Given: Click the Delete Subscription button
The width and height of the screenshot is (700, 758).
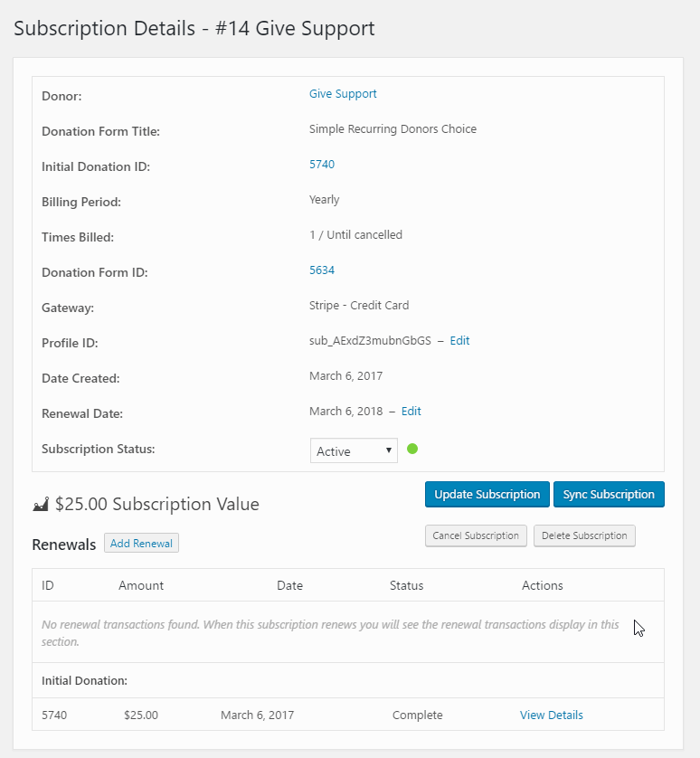Looking at the screenshot, I should [x=584, y=535].
